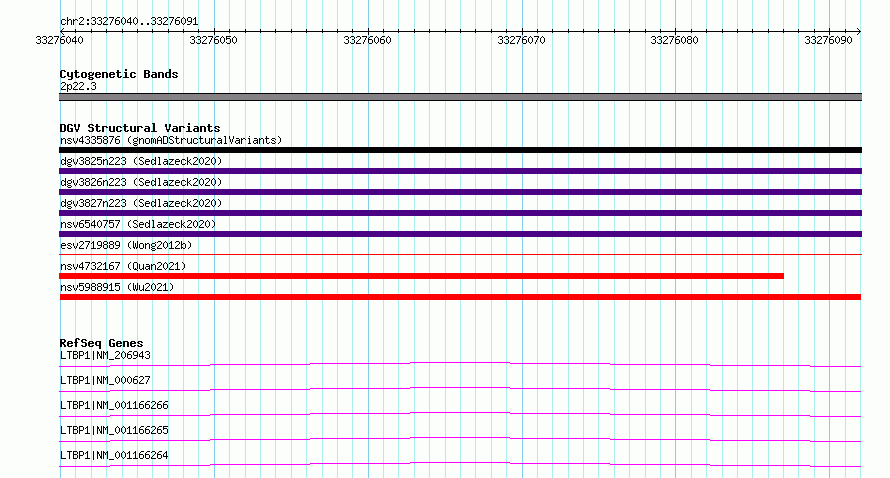Select the magenta NM_001166265 transcript line

pos(460,439)
